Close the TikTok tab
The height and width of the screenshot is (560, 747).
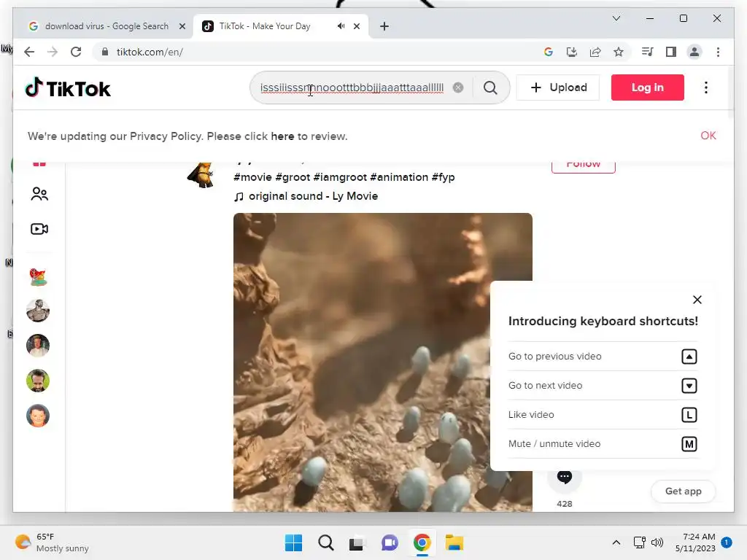[x=357, y=26]
